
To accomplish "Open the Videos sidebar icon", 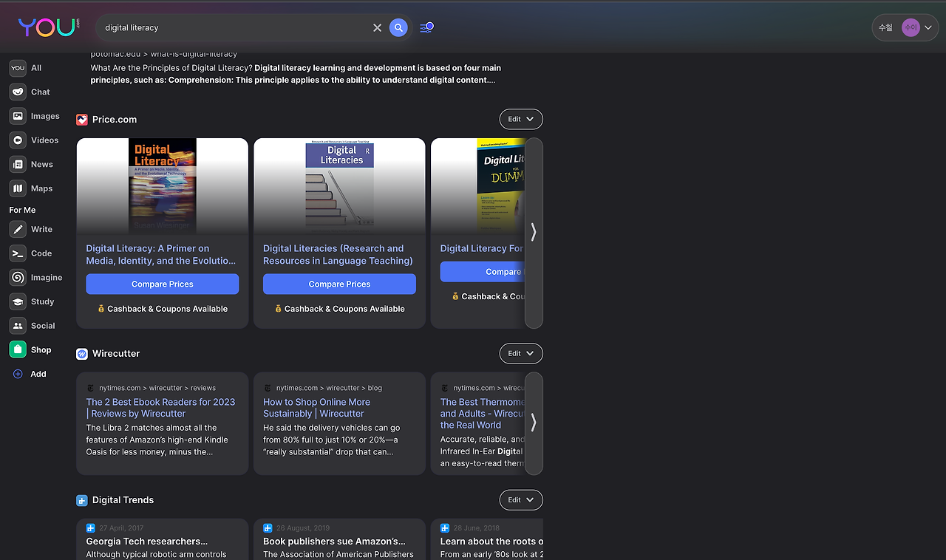I will [x=18, y=140].
